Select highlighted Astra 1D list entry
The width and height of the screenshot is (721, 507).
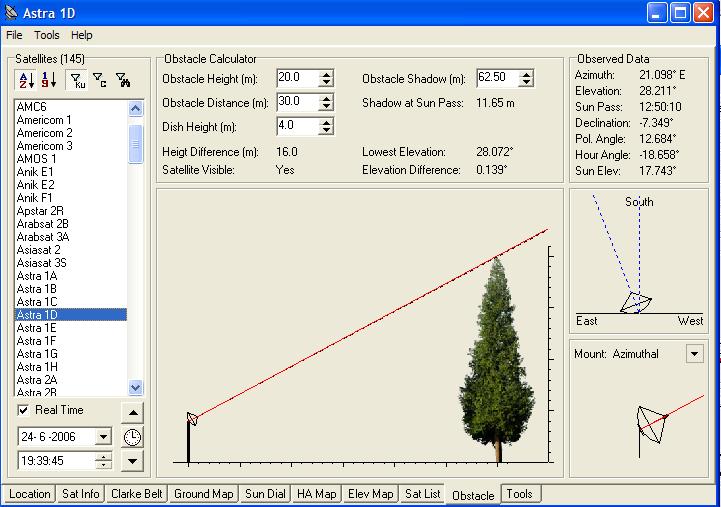(x=71, y=315)
